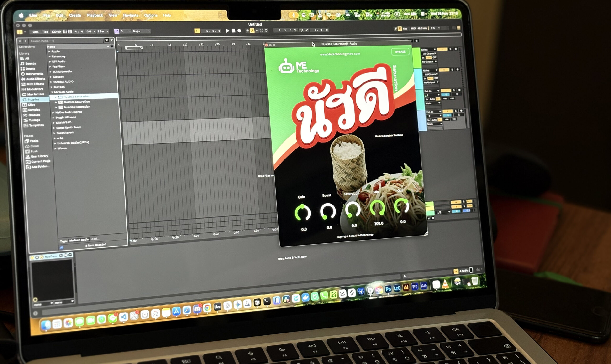Open Chrome icon in Dock

[x=207, y=308]
